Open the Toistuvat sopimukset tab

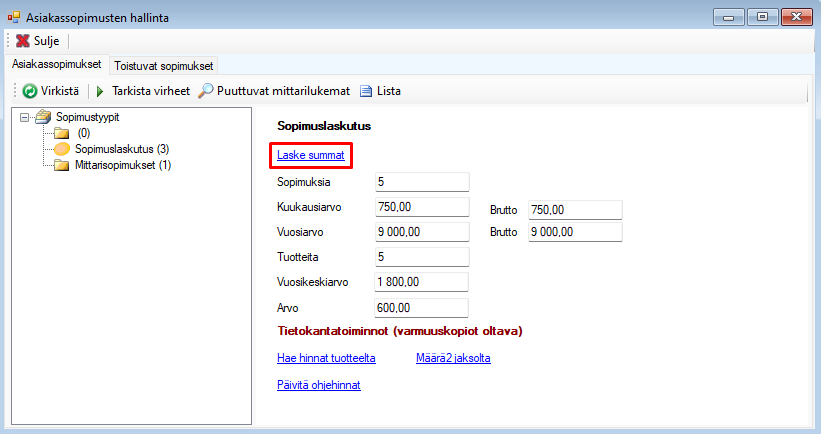[x=163, y=66]
